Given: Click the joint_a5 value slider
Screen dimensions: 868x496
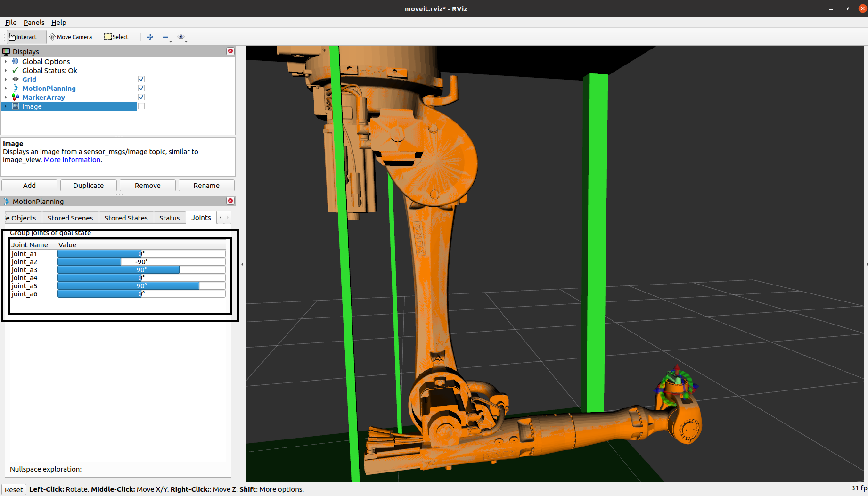Looking at the screenshot, I should [x=141, y=285].
